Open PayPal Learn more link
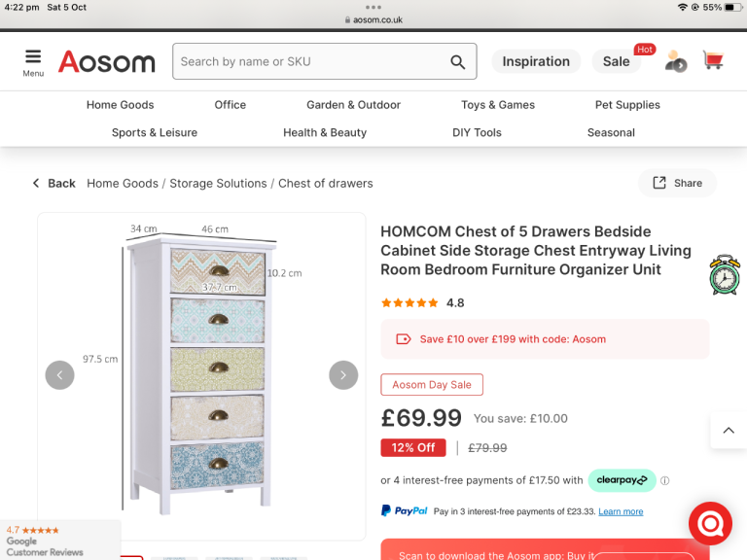 [x=621, y=511]
